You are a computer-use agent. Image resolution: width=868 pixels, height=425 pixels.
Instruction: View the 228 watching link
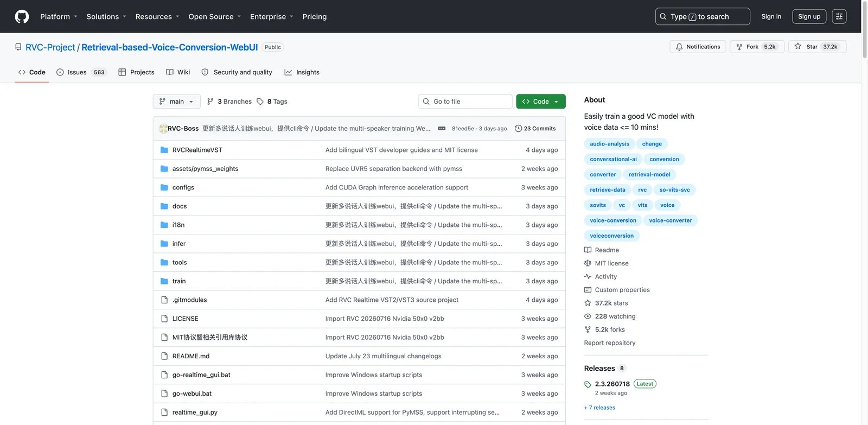click(610, 316)
